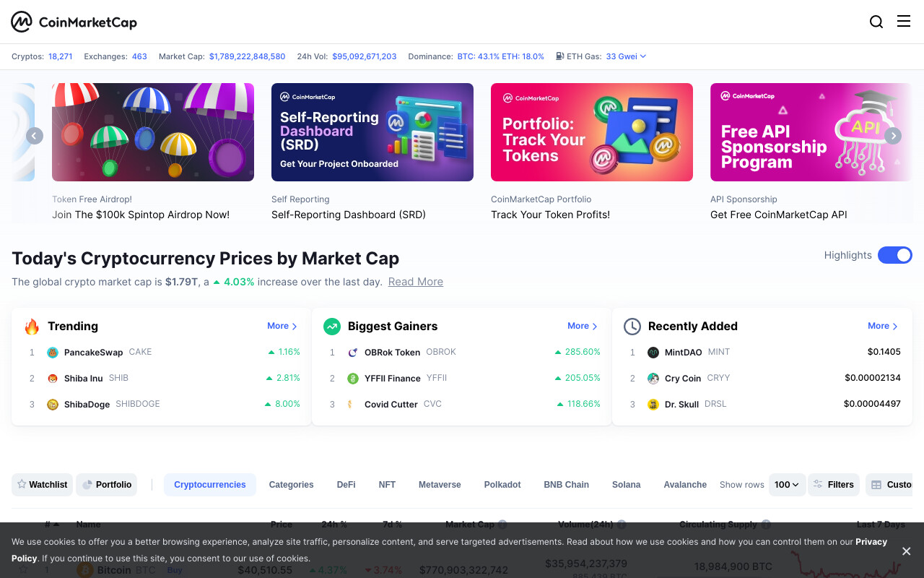Click the MintDAO coin icon
The width and height of the screenshot is (924, 578).
pyautogui.click(x=653, y=353)
